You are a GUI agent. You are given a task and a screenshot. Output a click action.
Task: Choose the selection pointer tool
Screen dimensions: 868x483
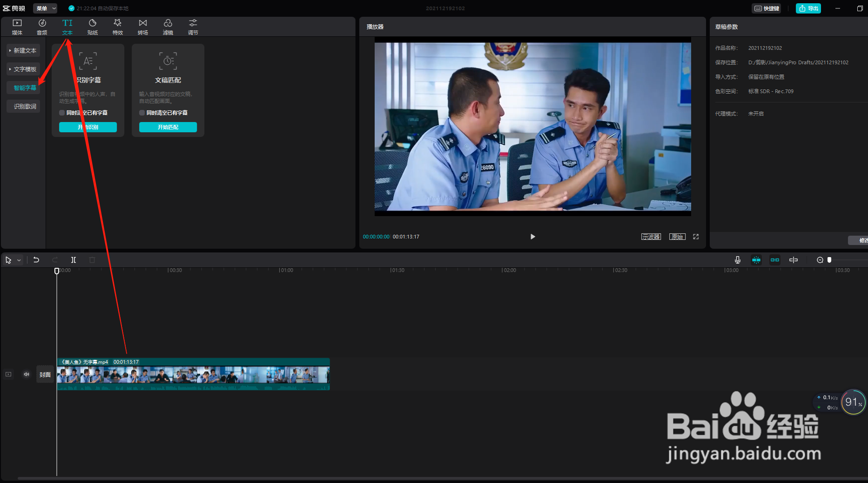(8, 260)
